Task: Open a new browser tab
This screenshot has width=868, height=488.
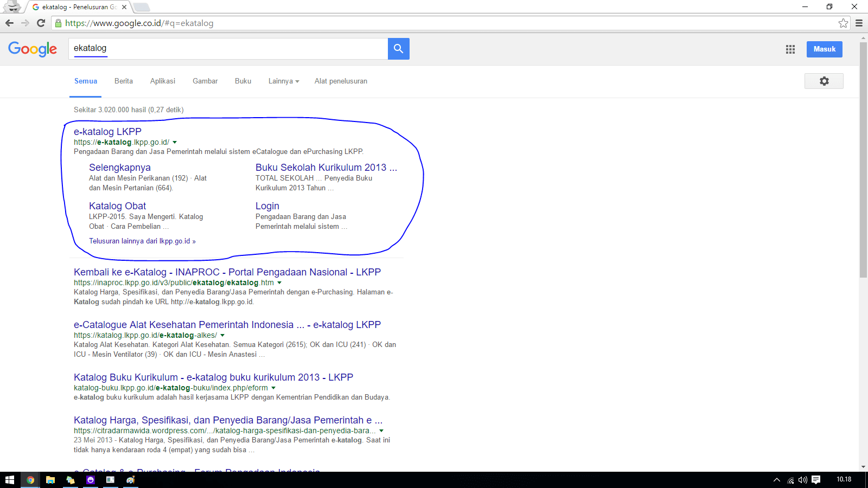Action: [x=142, y=7]
